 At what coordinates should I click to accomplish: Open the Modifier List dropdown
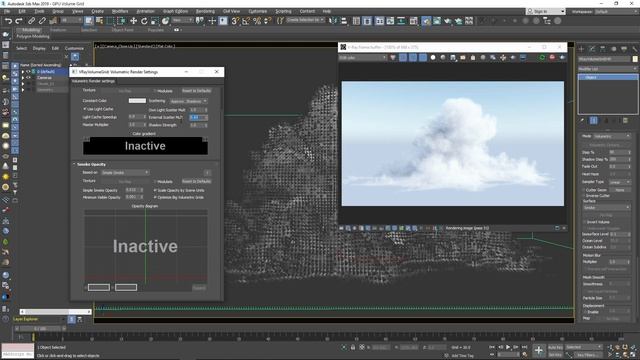click(607, 69)
